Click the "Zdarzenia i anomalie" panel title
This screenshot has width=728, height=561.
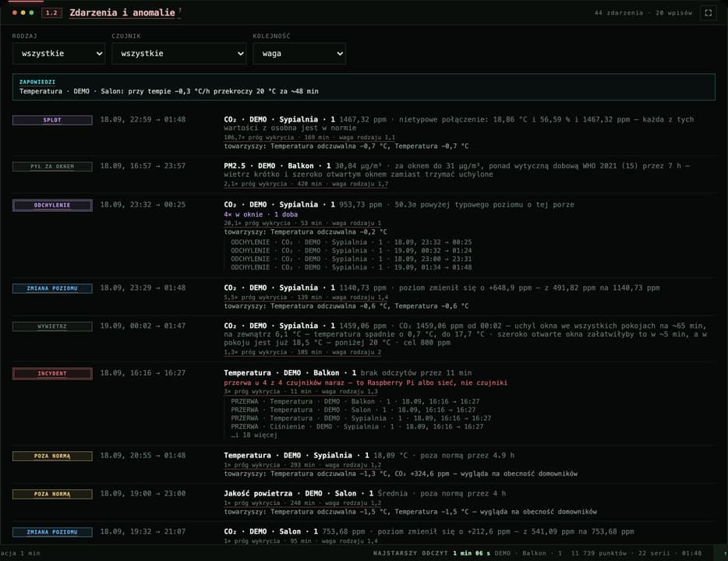click(122, 12)
